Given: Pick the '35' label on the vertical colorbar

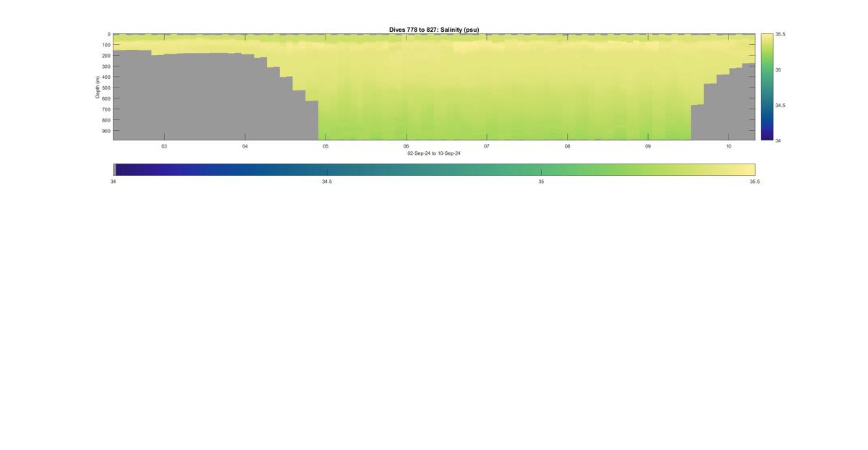Looking at the screenshot, I should (778, 69).
